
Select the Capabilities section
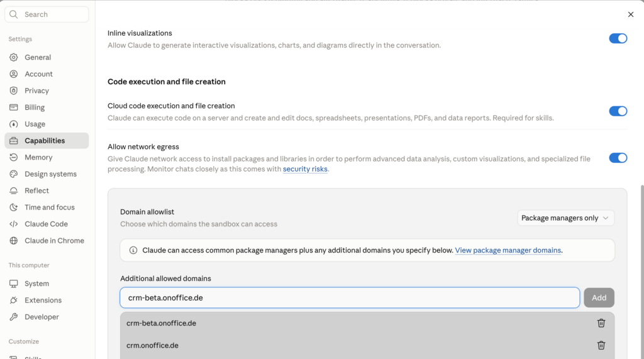(x=47, y=140)
